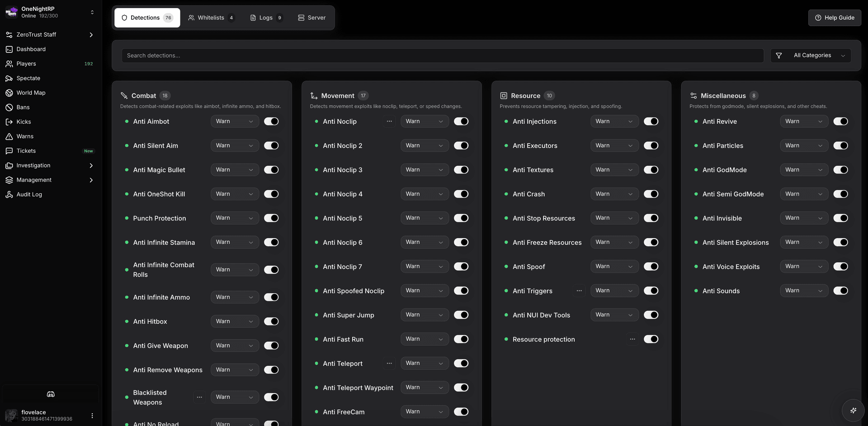
Task: Open the Audit Log page
Action: pos(50,194)
